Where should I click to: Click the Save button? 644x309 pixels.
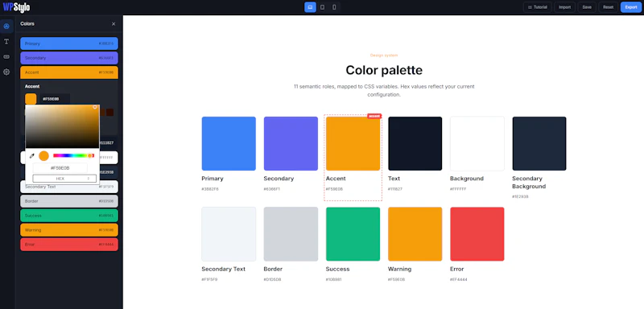point(587,7)
